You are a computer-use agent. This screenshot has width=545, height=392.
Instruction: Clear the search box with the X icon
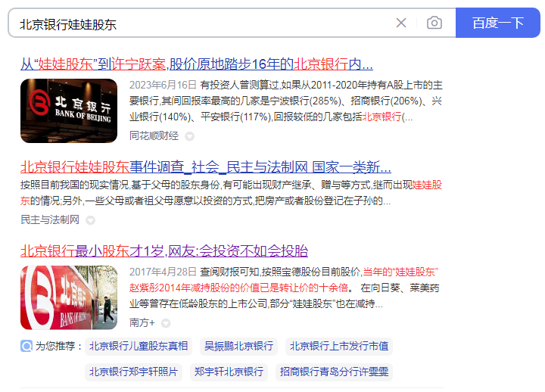(x=401, y=23)
